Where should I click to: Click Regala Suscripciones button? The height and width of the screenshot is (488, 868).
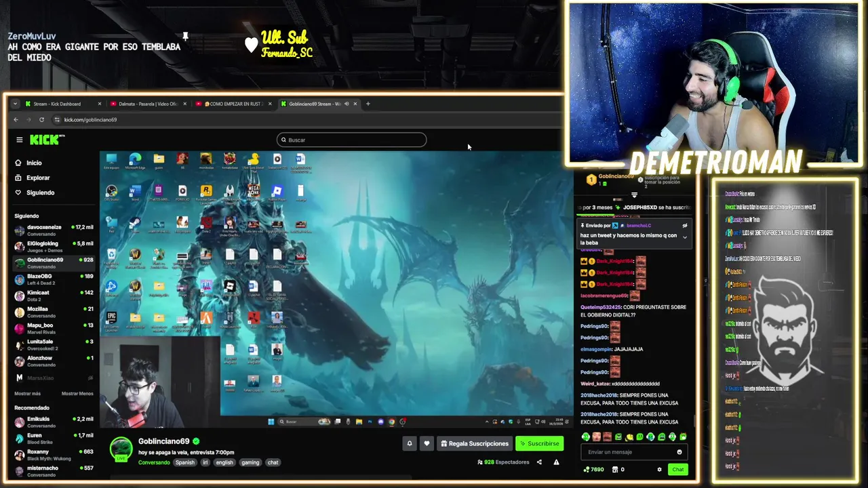pos(475,443)
